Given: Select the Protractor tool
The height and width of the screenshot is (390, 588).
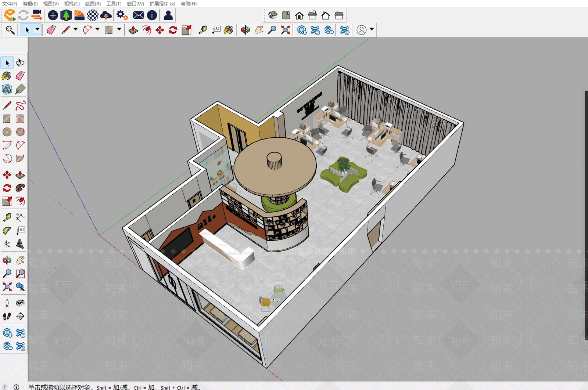Looking at the screenshot, I should point(7,231).
